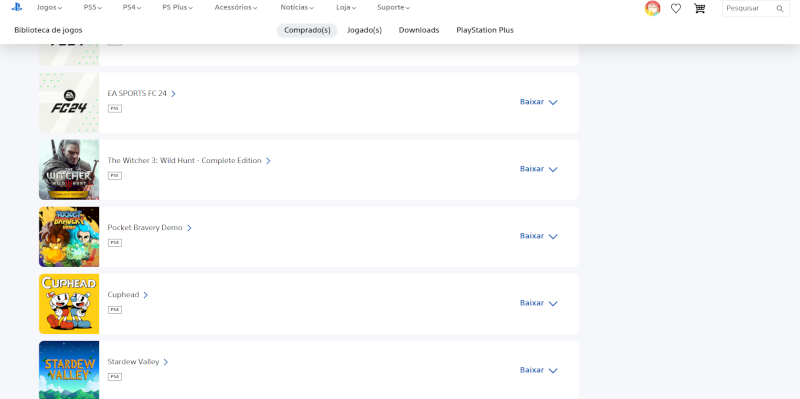Switch to the Jogado(s) tab

[x=364, y=30]
